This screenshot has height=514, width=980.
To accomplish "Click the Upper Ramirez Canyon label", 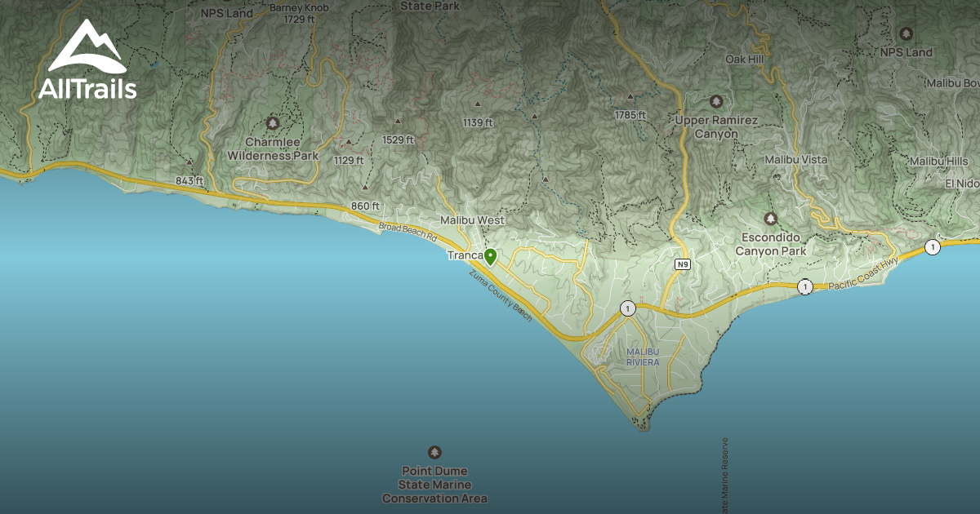I will 716,127.
